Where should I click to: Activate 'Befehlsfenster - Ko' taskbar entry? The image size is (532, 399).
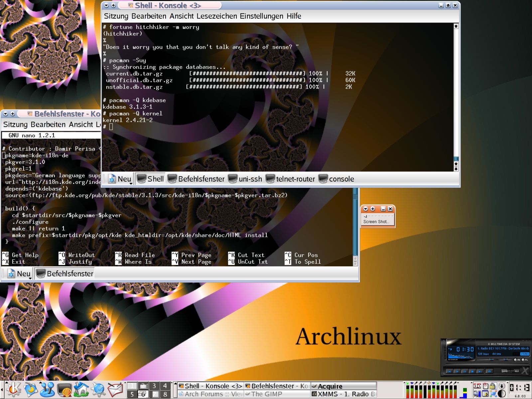click(277, 386)
